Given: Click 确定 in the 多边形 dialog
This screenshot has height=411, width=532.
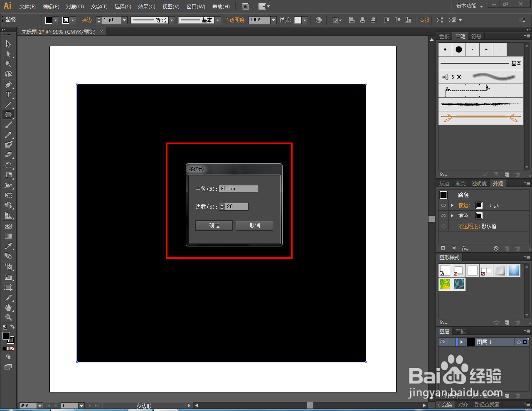Looking at the screenshot, I should click(214, 226).
